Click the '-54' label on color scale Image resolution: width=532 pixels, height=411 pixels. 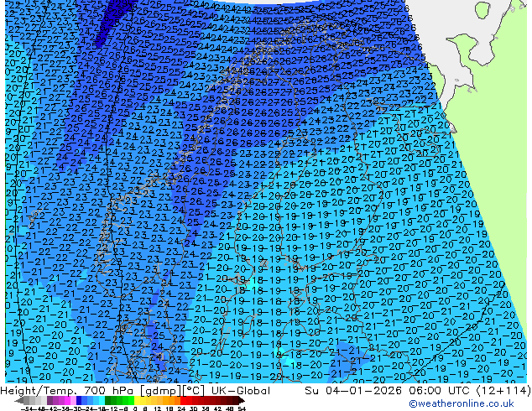(27, 409)
